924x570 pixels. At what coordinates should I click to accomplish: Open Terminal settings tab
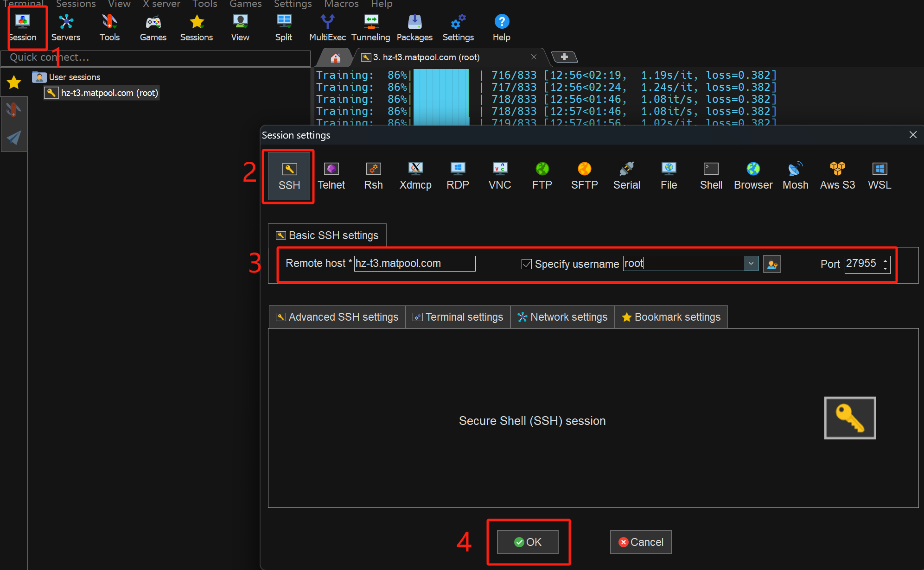point(458,317)
